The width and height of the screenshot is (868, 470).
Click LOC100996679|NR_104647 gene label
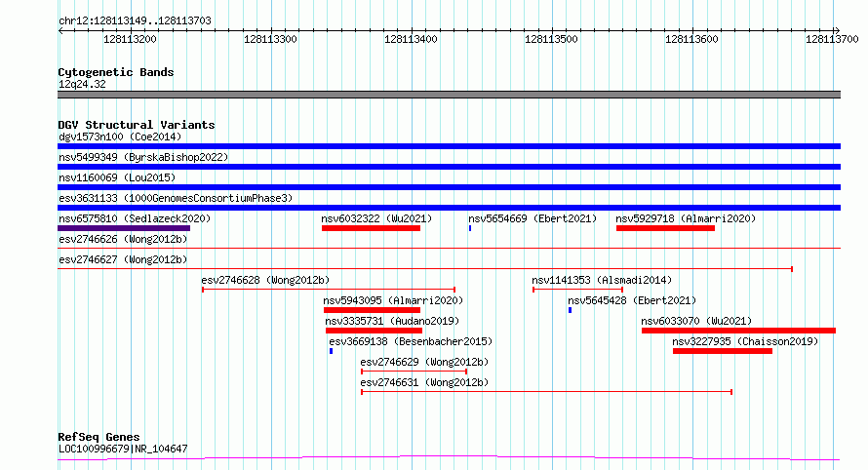pyautogui.click(x=123, y=449)
